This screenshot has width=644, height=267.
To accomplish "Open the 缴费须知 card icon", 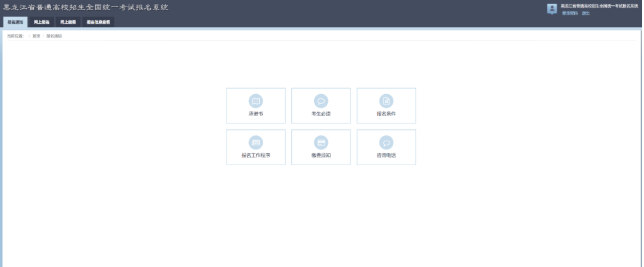I will [321, 142].
